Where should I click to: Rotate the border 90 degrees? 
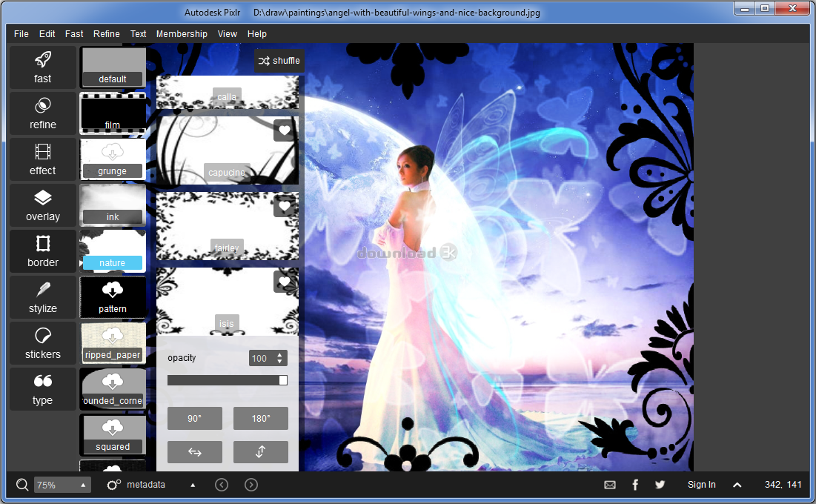click(194, 418)
